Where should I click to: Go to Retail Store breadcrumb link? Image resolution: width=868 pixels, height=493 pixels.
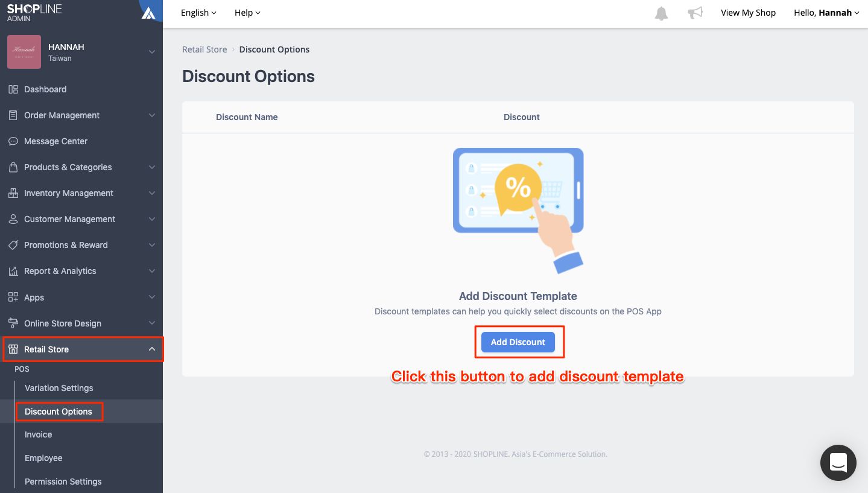point(204,49)
